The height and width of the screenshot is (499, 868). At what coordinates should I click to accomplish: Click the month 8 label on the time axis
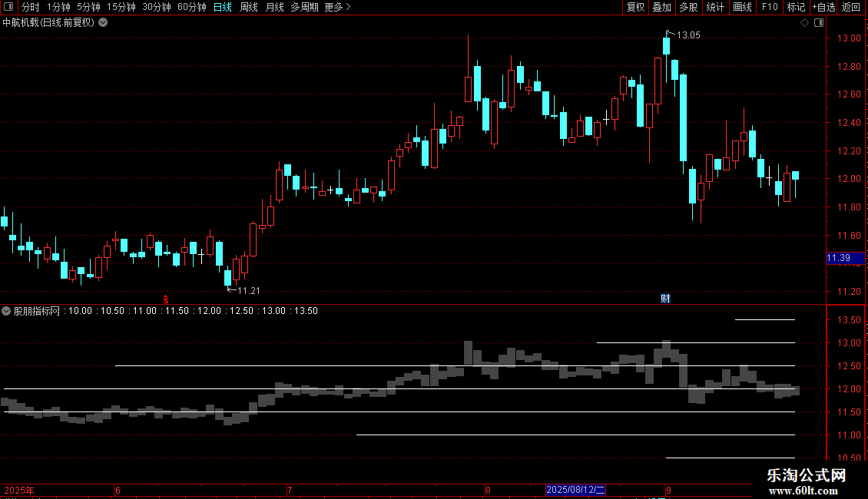(x=488, y=490)
